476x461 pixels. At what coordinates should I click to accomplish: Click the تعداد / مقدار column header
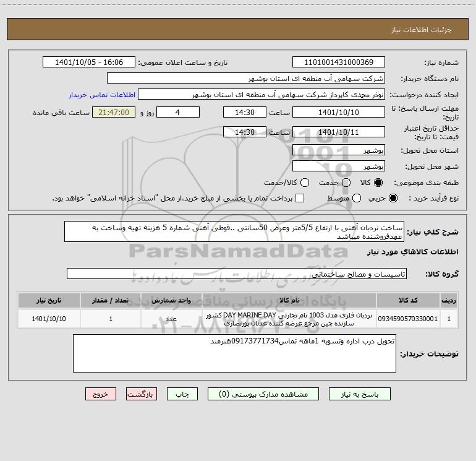(x=111, y=300)
